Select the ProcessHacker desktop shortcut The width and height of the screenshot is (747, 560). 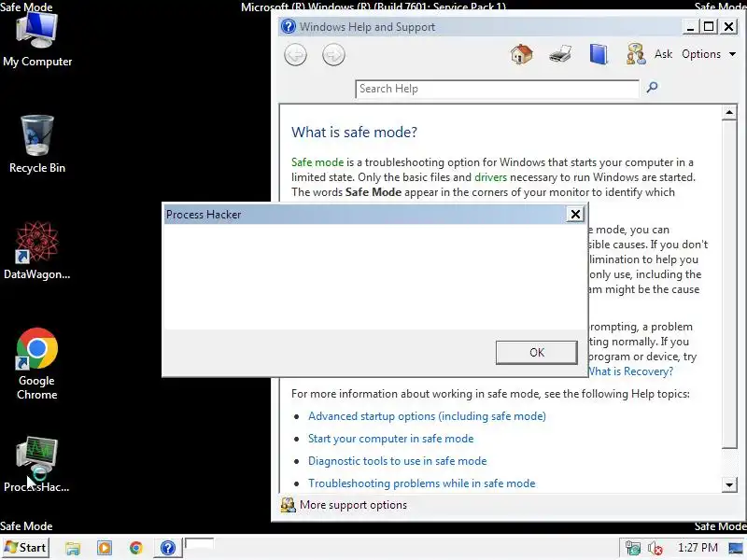pyautogui.click(x=37, y=464)
